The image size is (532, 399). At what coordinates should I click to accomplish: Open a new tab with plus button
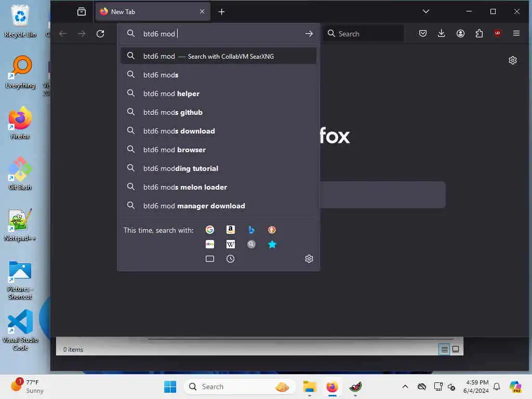[221, 12]
